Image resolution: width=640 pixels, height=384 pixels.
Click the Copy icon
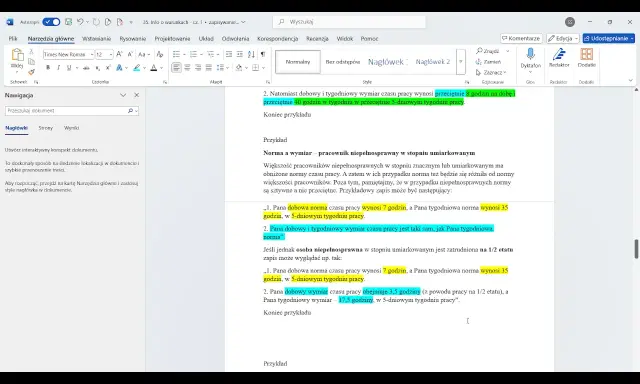[x=31, y=62]
